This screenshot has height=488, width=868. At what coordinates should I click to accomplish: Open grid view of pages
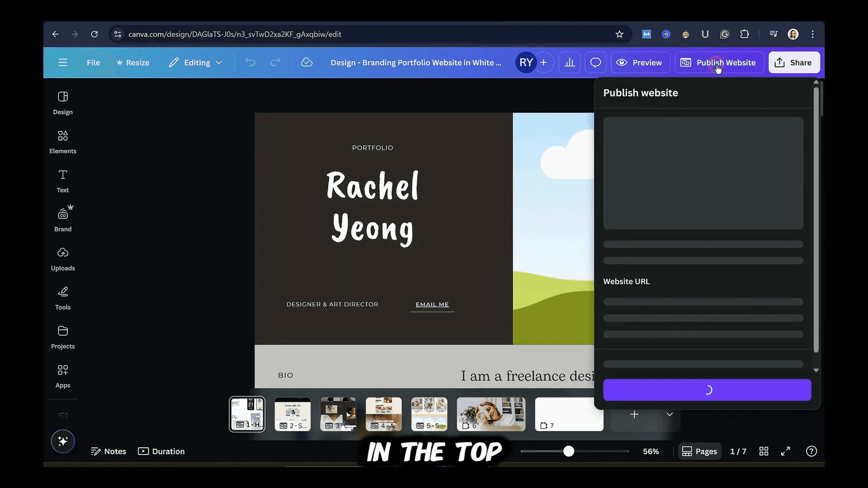[x=764, y=451]
